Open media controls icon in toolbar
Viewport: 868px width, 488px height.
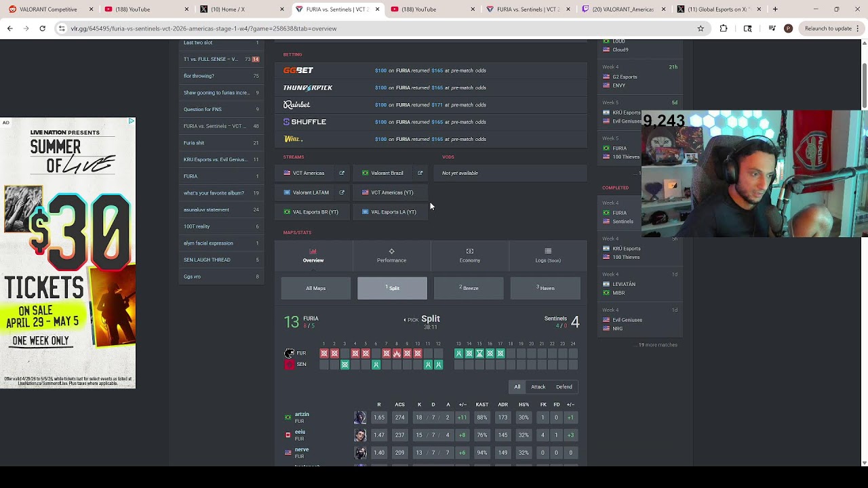click(772, 28)
